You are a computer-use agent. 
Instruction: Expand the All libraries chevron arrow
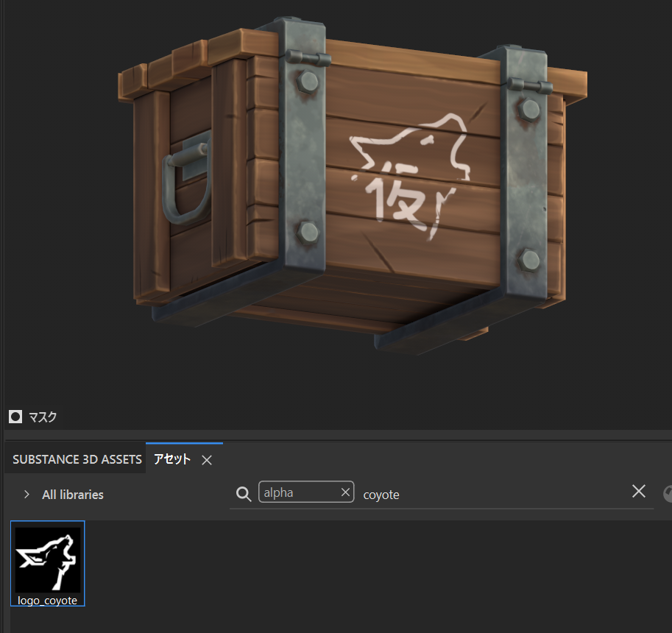click(26, 495)
